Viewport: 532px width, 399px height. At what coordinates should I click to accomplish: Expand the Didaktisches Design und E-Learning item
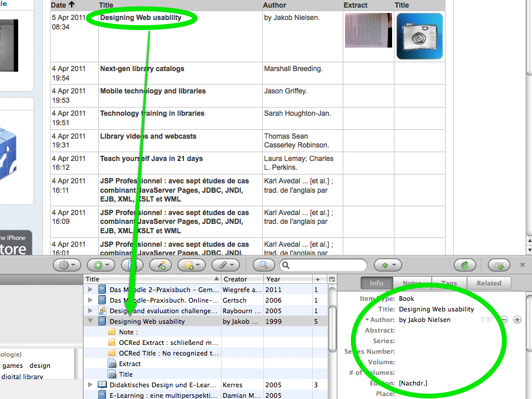[x=91, y=385]
